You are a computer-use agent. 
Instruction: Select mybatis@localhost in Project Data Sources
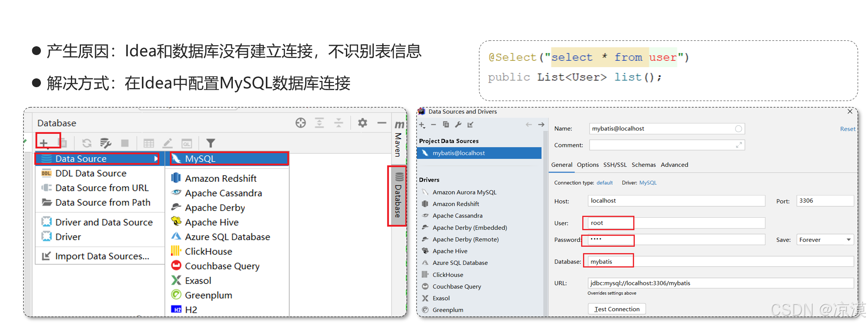(479, 153)
